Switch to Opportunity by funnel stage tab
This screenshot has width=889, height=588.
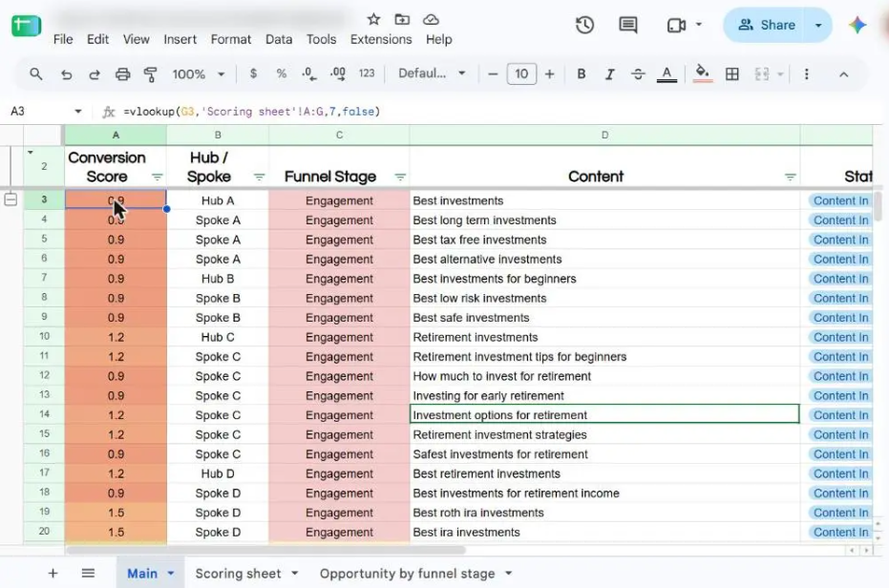(x=407, y=574)
